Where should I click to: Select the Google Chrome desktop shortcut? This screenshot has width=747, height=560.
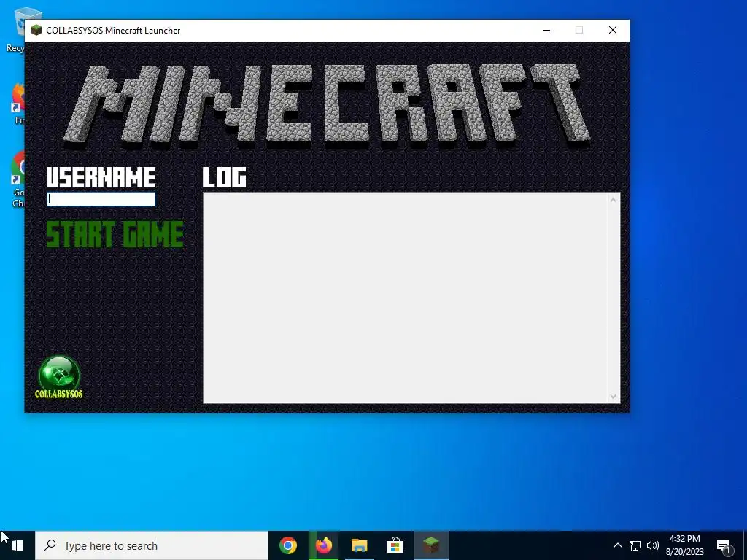pyautogui.click(x=18, y=179)
